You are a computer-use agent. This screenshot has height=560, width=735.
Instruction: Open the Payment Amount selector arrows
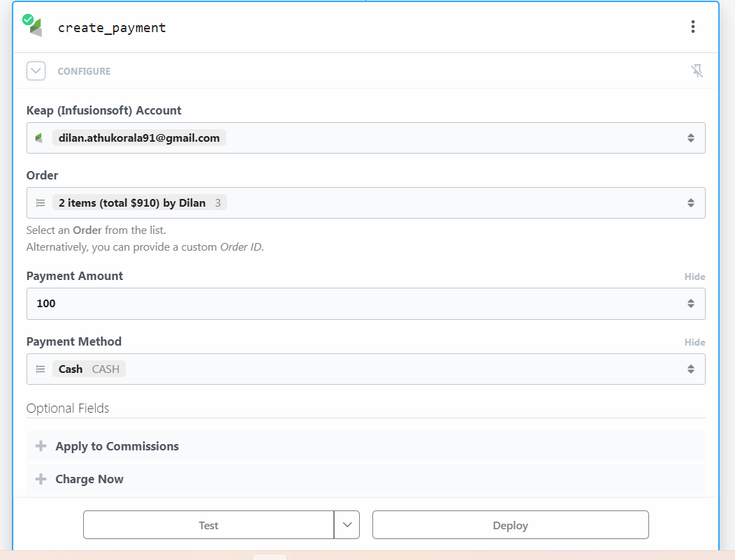[690, 304]
